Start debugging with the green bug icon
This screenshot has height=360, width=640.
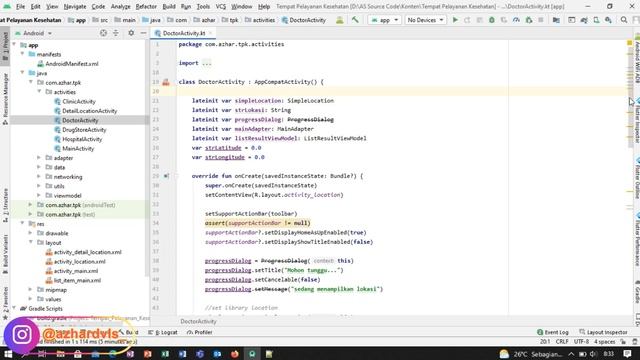pos(492,20)
